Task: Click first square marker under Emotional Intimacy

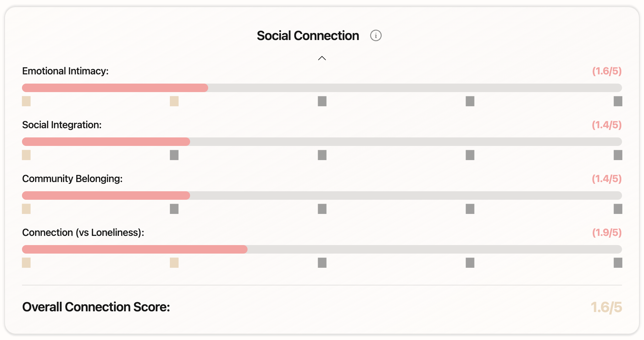Action: 26,101
